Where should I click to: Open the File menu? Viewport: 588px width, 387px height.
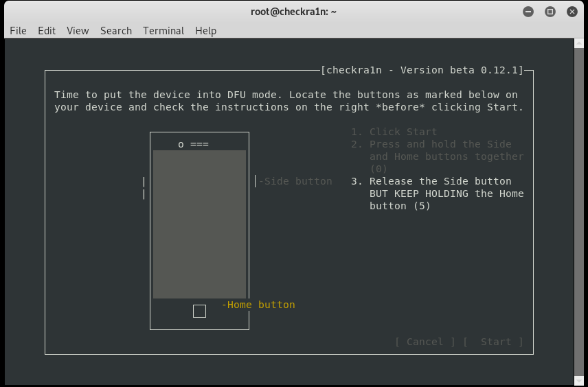18,31
